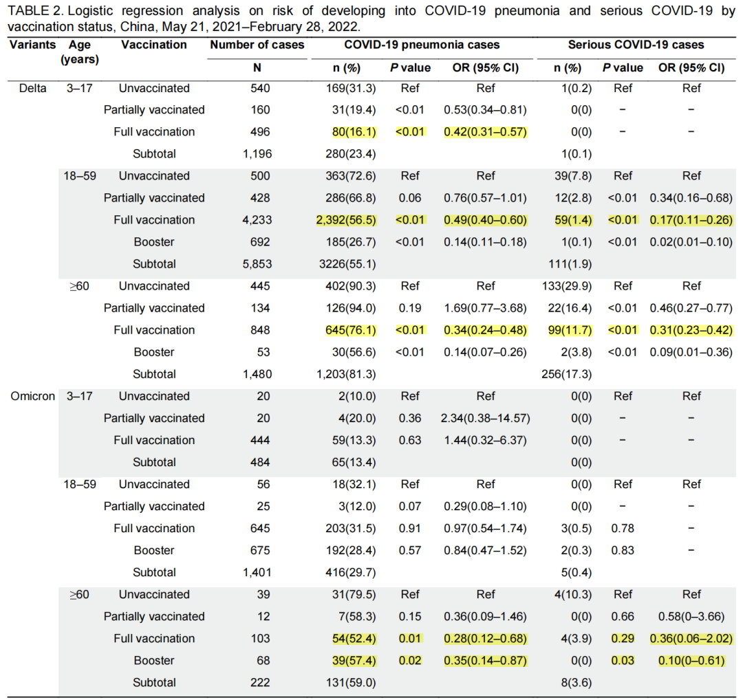Screen dimensions: 743x700
Task: Click the odds ratio 2.34(0.38–14.57)
Action: pos(485,418)
